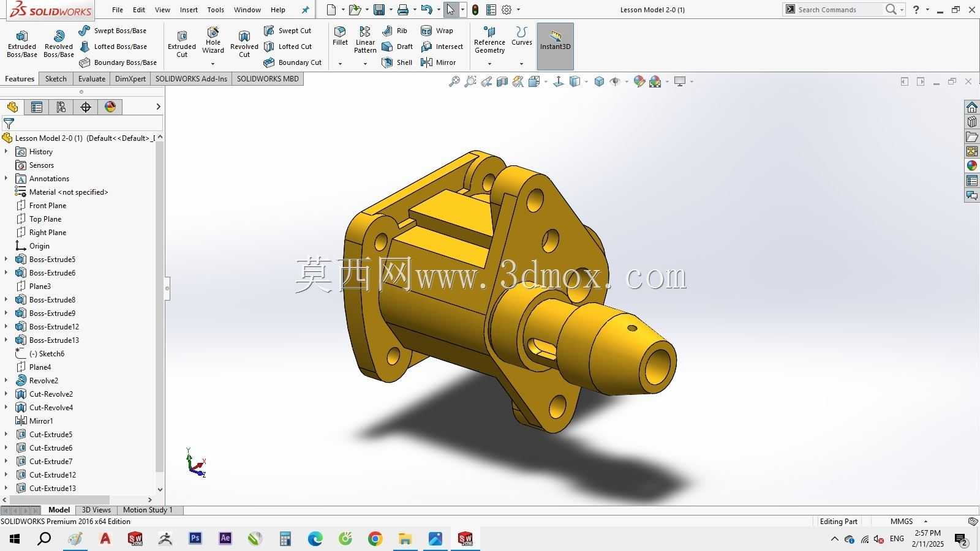Screen dimensions: 980x551
Task: Choose the Rib tool
Action: point(394,31)
